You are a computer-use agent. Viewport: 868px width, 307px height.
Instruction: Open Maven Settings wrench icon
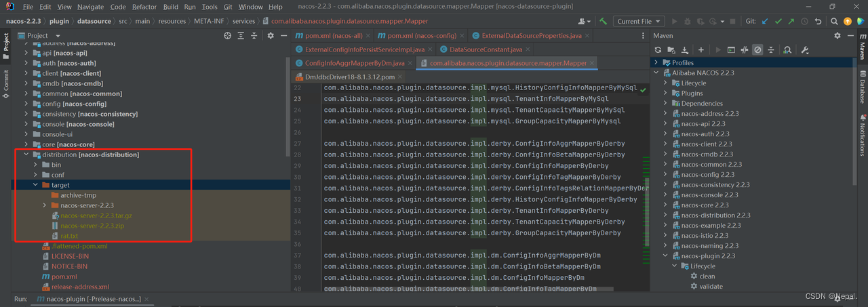point(805,49)
